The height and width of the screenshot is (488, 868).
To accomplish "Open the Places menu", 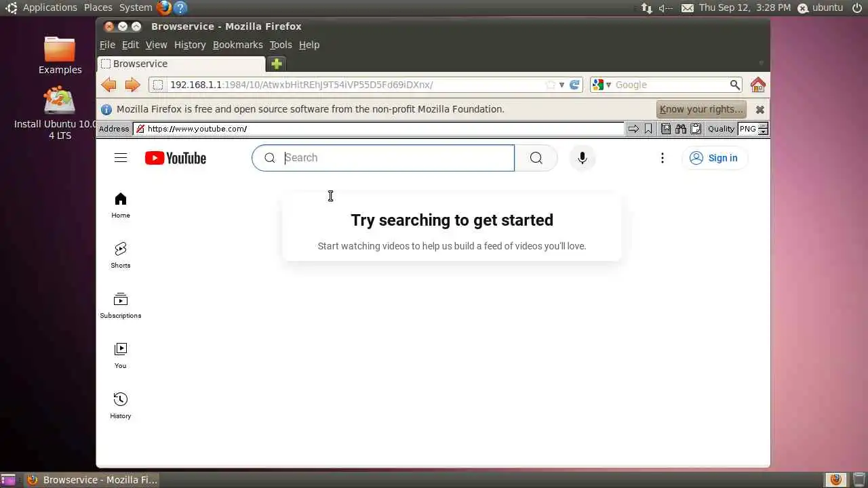I will click(x=98, y=7).
